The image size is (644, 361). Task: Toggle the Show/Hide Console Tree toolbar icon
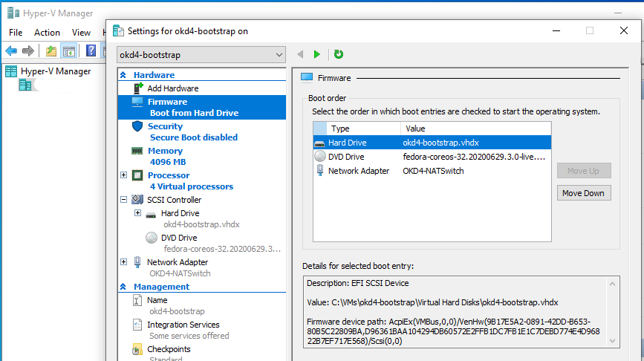coord(68,51)
